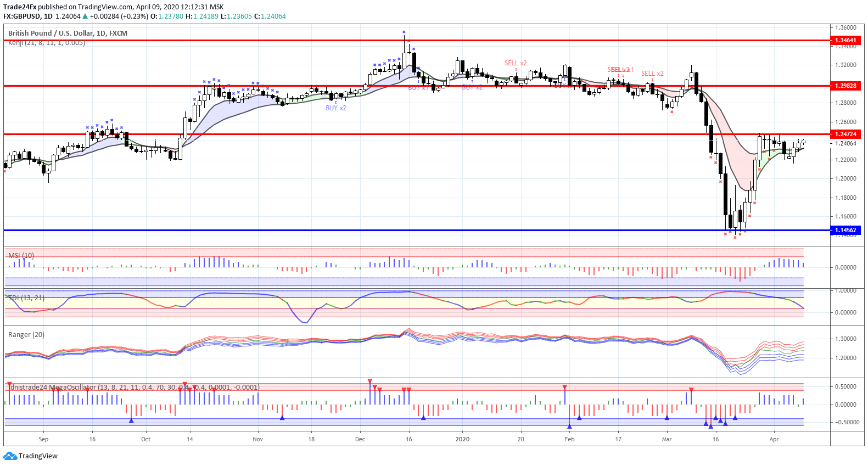The width and height of the screenshot is (868, 466).
Task: Open the TradingView wordmark link
Action: coord(38,456)
